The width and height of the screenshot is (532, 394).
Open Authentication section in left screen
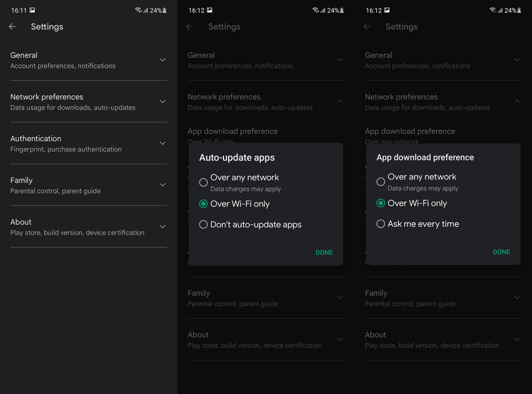(x=88, y=144)
